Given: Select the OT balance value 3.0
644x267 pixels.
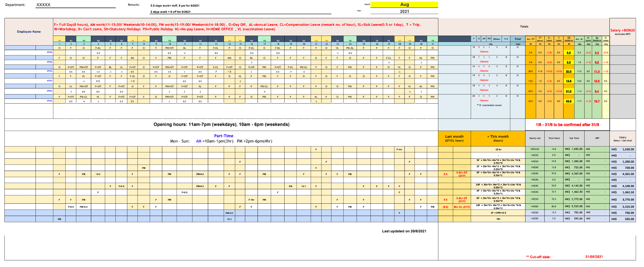Looking at the screenshot, I should [x=569, y=53].
